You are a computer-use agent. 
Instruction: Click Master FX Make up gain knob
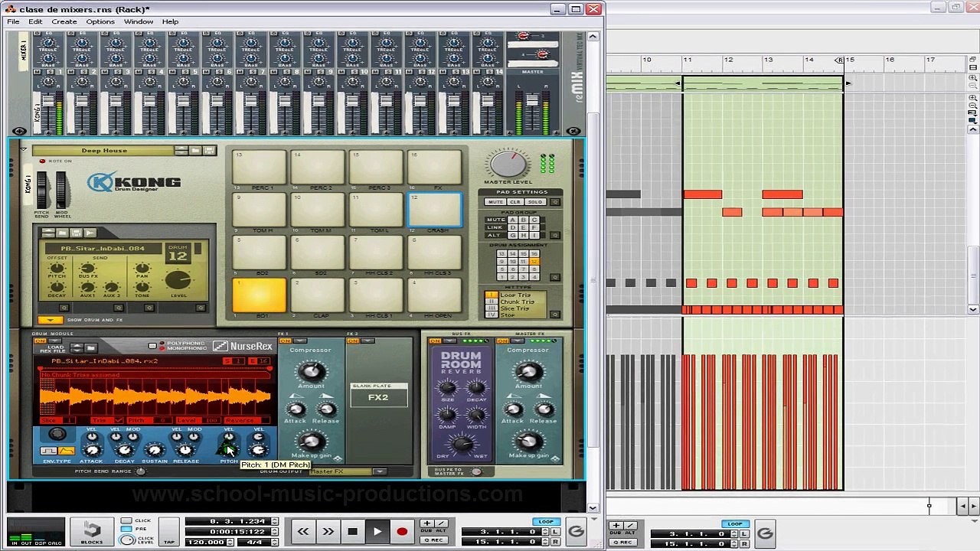point(528,441)
